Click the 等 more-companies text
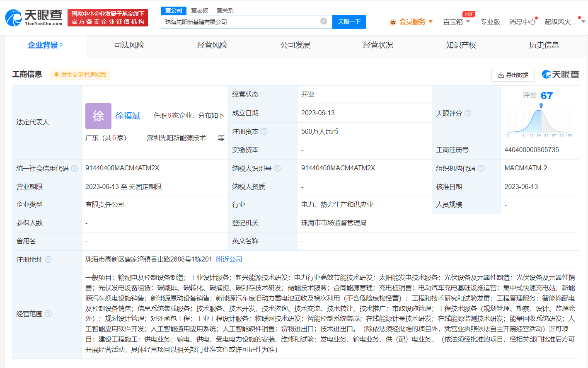 221,138
